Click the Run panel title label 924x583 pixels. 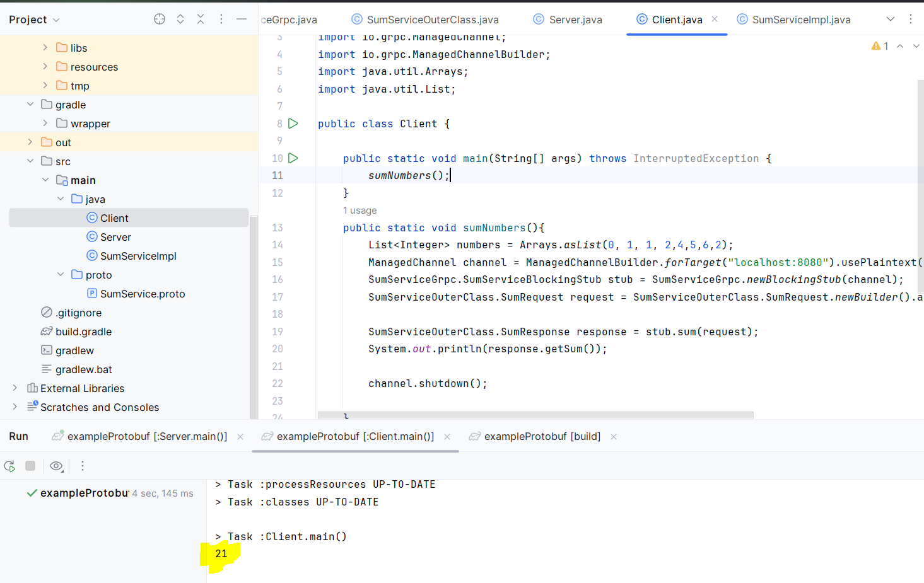pyautogui.click(x=18, y=436)
